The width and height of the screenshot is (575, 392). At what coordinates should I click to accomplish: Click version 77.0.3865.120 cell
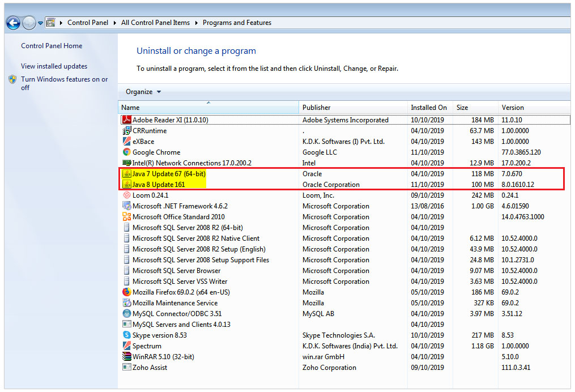click(x=521, y=152)
